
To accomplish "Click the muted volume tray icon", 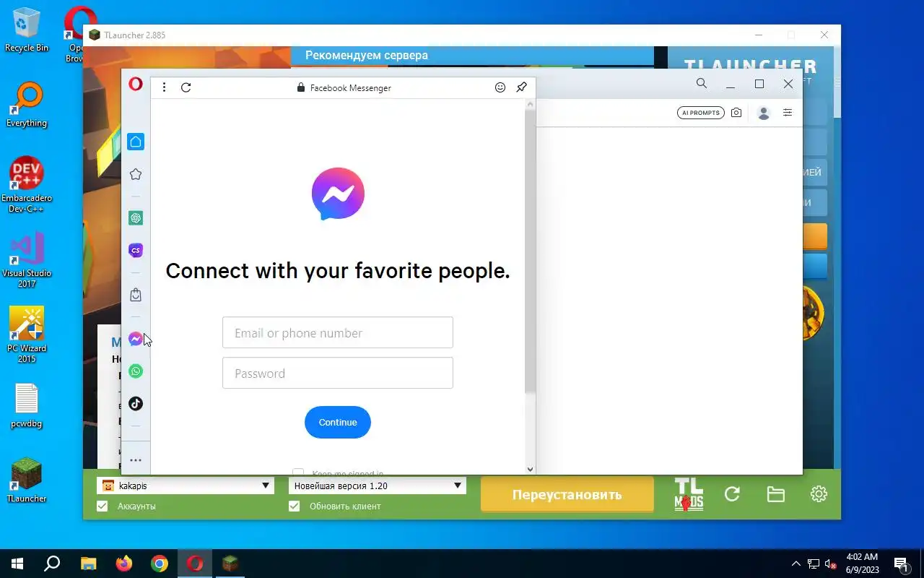I will [831, 564].
